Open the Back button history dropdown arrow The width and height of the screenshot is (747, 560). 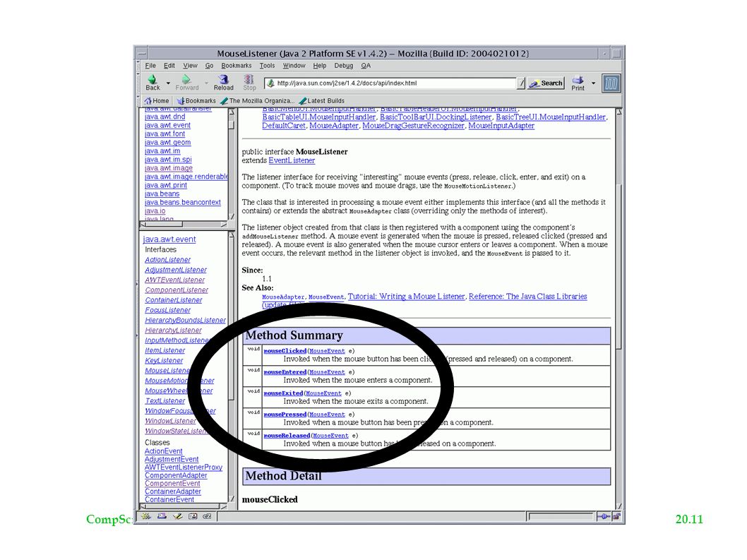coord(168,83)
